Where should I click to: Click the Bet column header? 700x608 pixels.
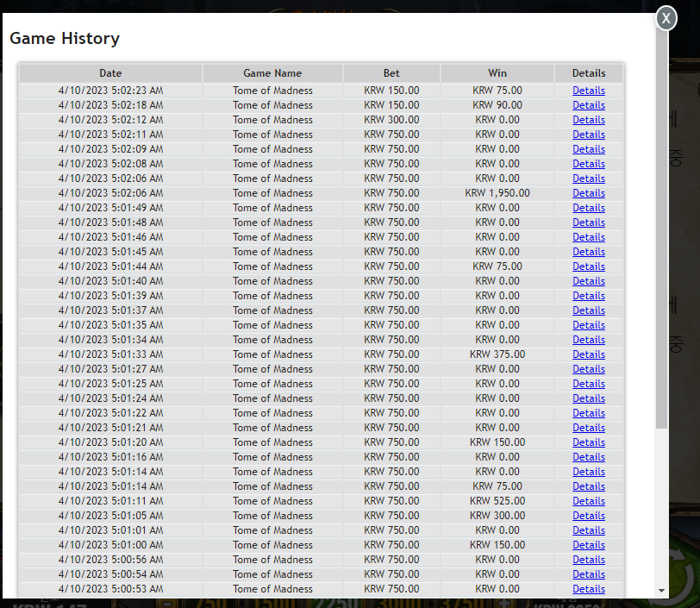click(x=391, y=73)
